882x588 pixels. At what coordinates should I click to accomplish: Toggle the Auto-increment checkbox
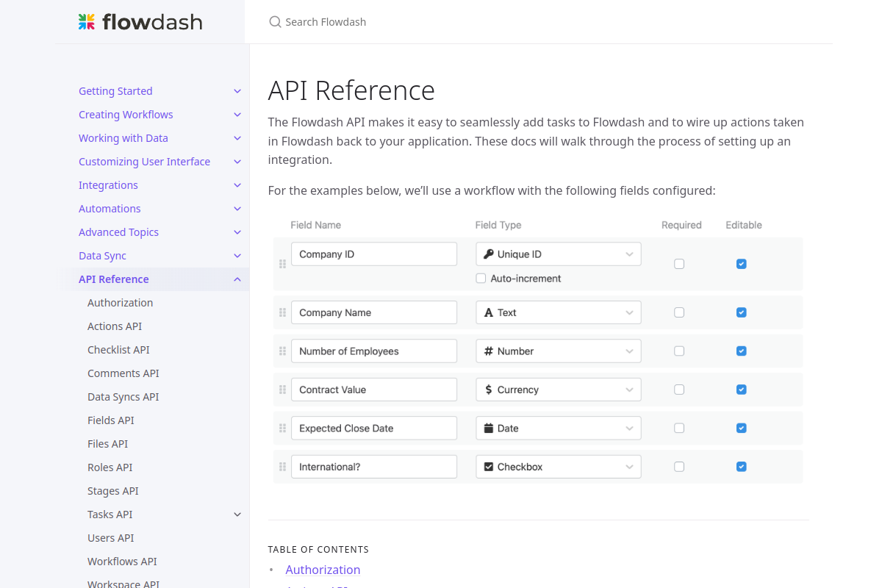click(481, 279)
